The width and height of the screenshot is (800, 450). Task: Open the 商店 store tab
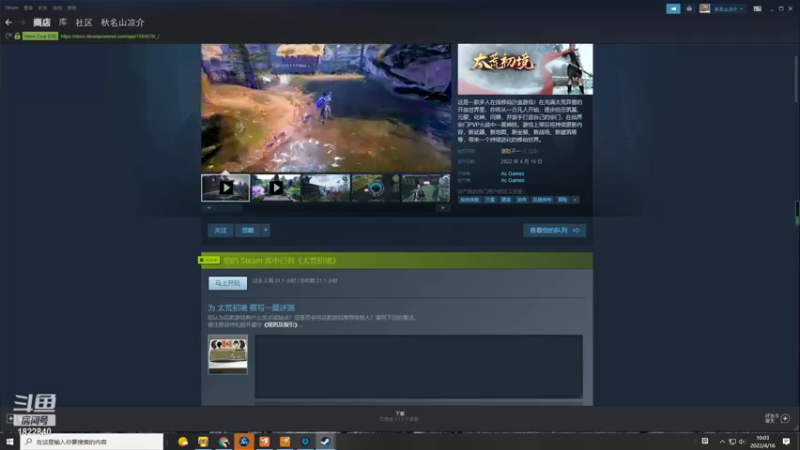point(42,22)
